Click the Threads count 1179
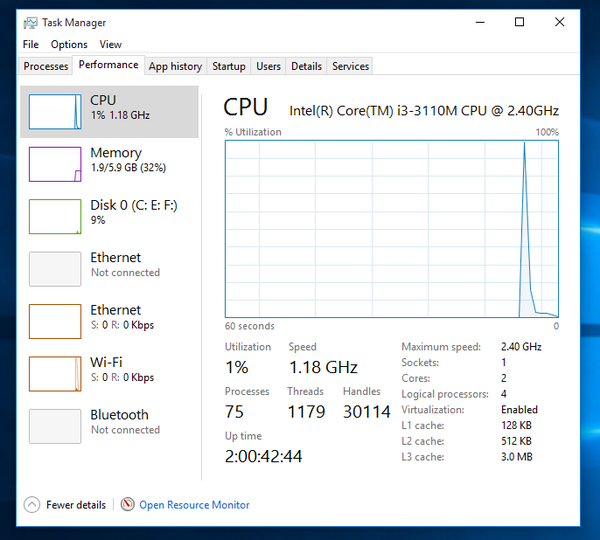Image resolution: width=600 pixels, height=540 pixels. (x=306, y=412)
